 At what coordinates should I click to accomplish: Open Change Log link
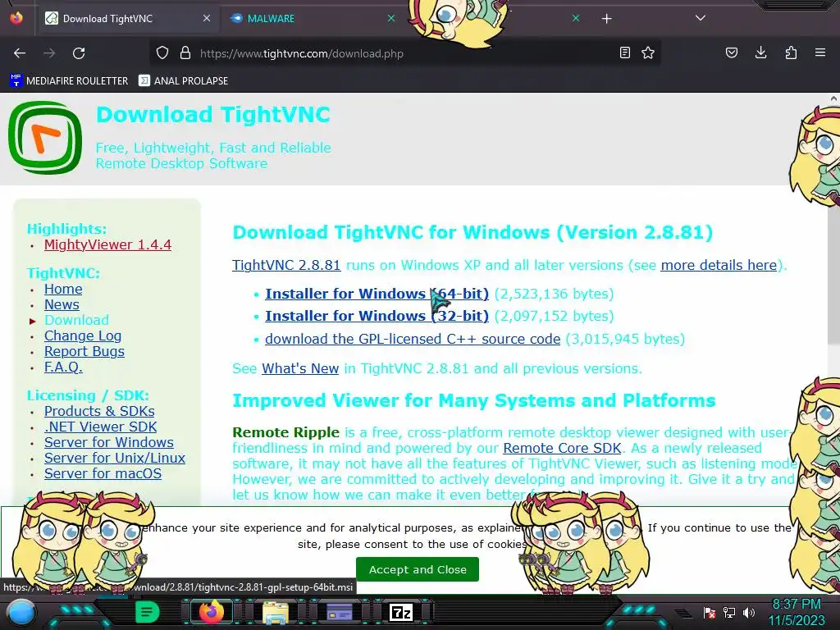(x=83, y=336)
